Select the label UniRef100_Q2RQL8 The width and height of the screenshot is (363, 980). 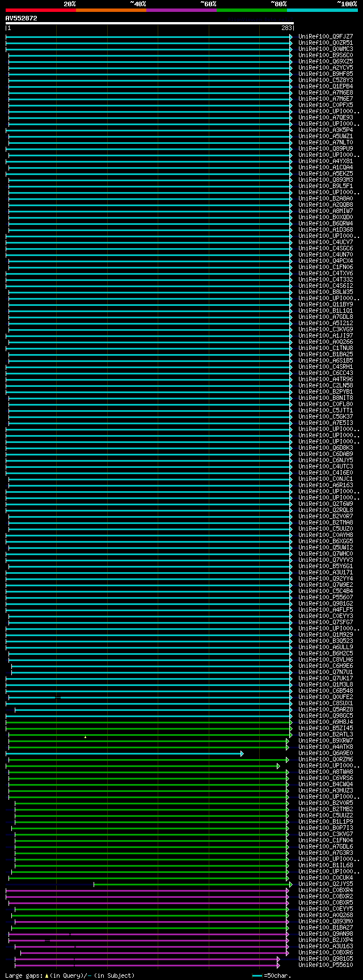click(326, 510)
